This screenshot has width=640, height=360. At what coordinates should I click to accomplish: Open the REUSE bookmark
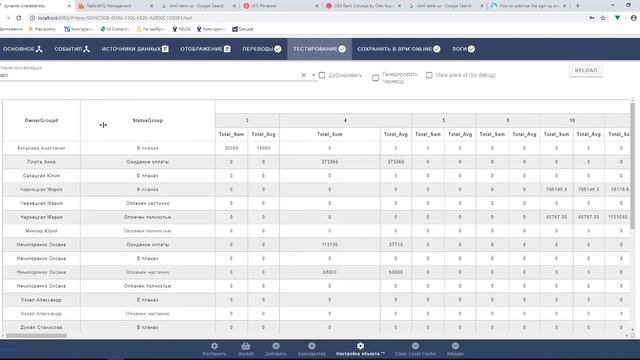[182, 29]
